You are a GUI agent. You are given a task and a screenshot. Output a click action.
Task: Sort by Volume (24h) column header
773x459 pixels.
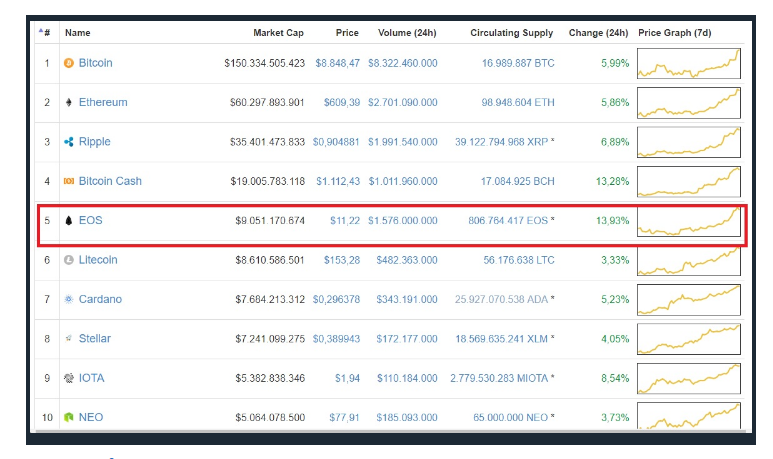click(407, 33)
